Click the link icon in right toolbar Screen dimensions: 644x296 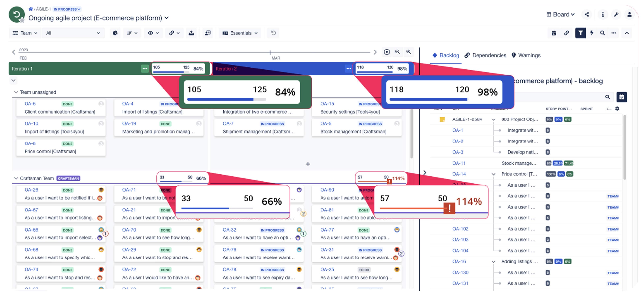click(x=567, y=33)
